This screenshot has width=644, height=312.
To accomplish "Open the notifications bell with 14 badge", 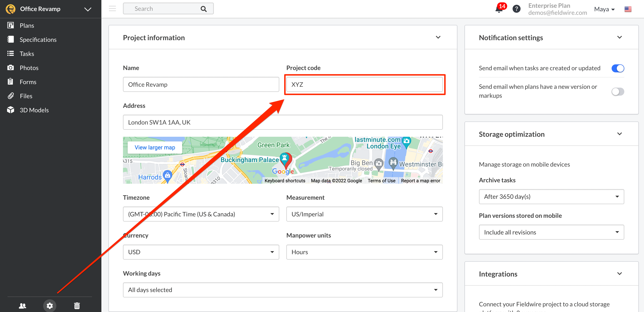I will point(501,8).
